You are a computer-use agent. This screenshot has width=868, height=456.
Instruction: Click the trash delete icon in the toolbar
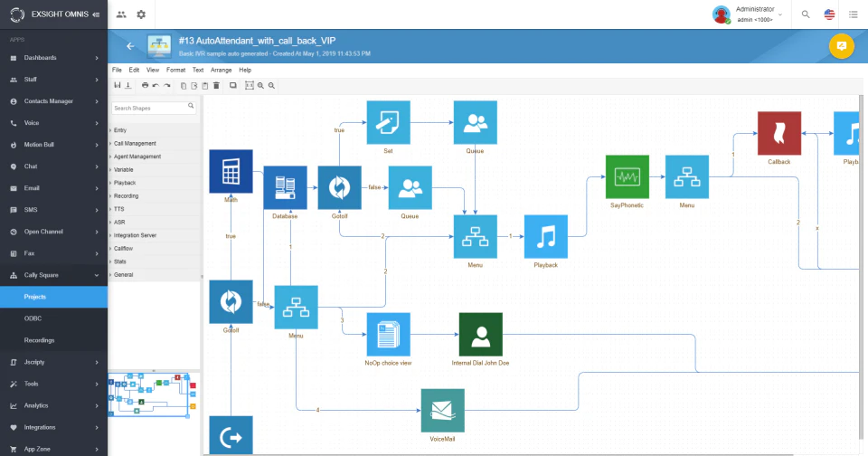pos(216,85)
